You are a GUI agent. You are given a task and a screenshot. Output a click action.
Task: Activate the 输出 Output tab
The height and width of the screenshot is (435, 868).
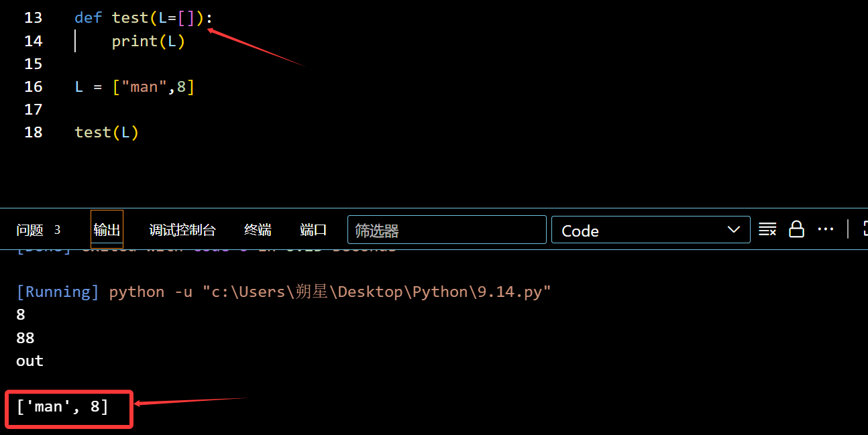point(106,229)
